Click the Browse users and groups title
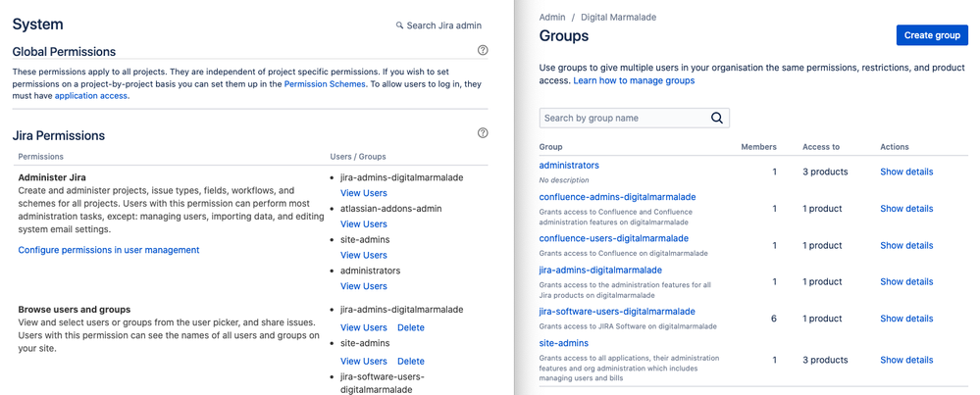Screen dimensions: 980x395 pyautogui.click(x=75, y=310)
